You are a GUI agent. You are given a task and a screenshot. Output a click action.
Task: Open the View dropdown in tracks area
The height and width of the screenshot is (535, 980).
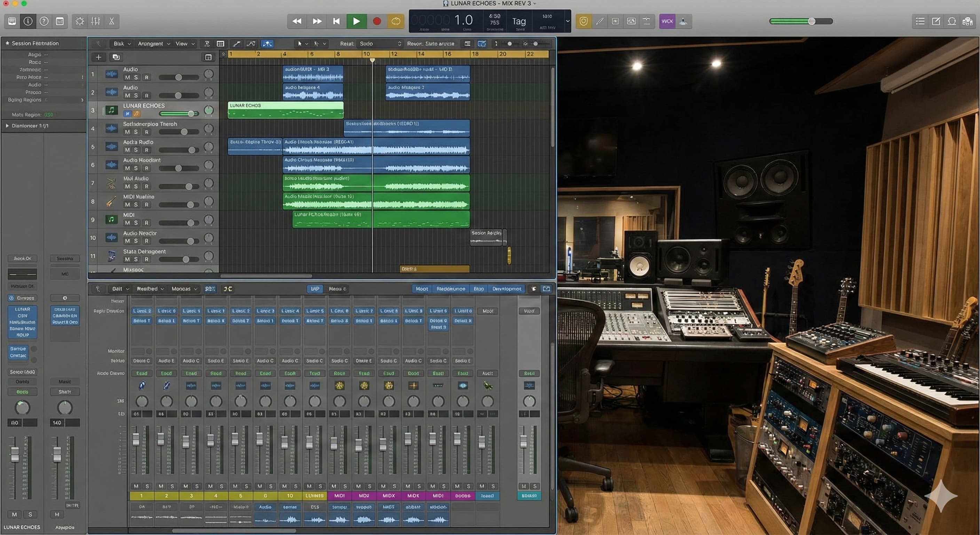pyautogui.click(x=185, y=44)
